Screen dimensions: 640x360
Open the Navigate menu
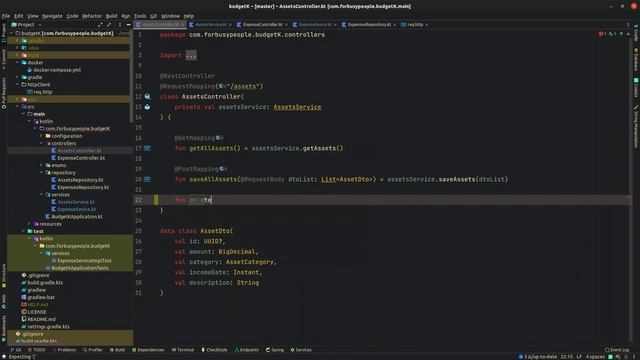click(x=52, y=16)
